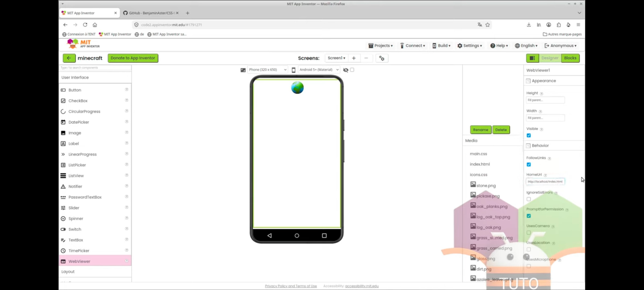The width and height of the screenshot is (644, 290).
Task: Switch to GitHub BenjaminAster browser tab
Action: (151, 13)
